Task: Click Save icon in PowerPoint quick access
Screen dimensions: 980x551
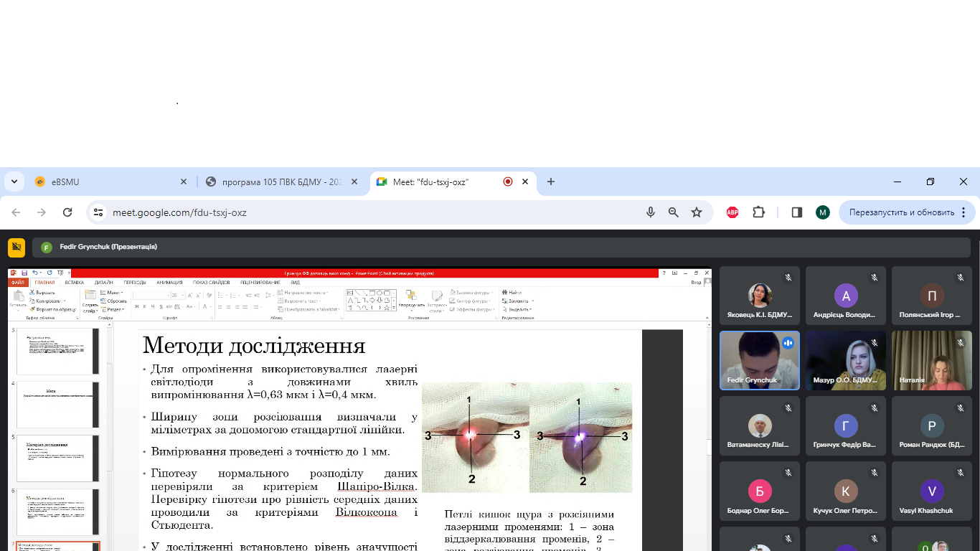Action: (24, 273)
